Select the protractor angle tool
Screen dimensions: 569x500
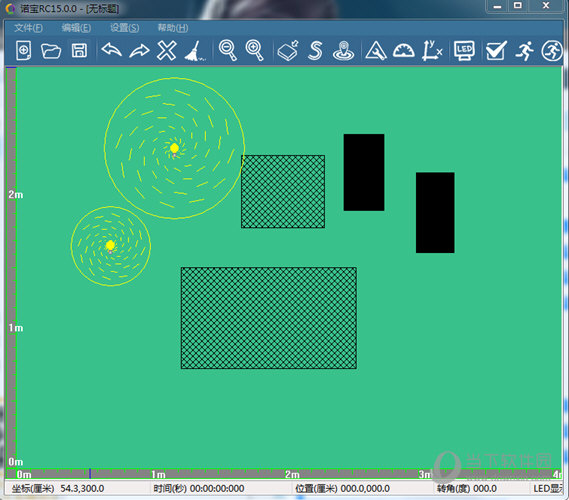404,50
